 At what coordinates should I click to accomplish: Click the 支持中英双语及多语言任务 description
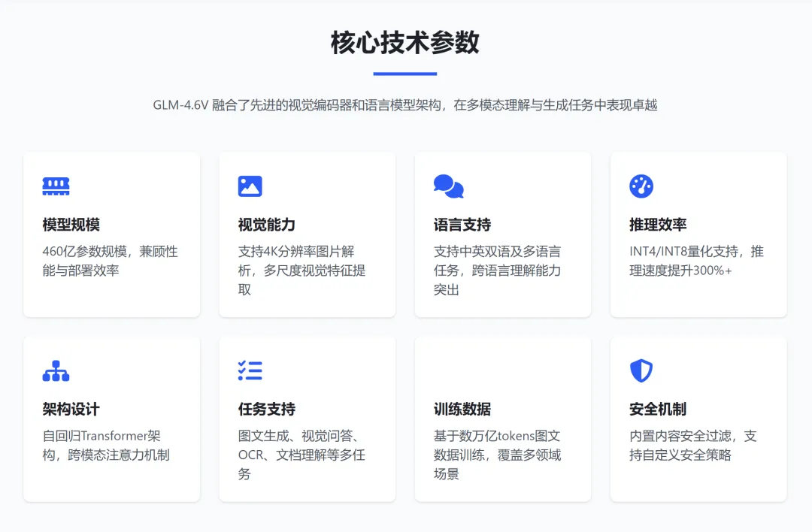click(497, 271)
